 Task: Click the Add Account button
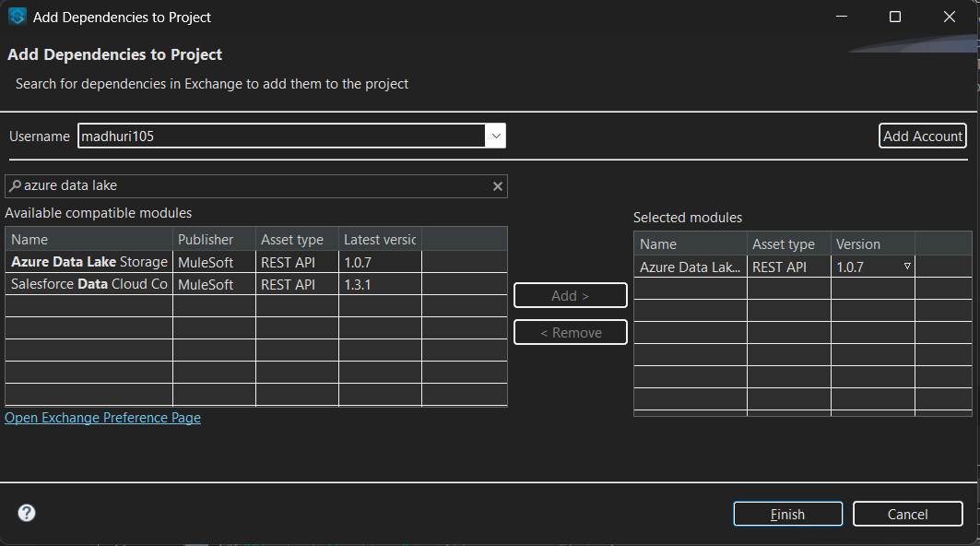pos(922,136)
